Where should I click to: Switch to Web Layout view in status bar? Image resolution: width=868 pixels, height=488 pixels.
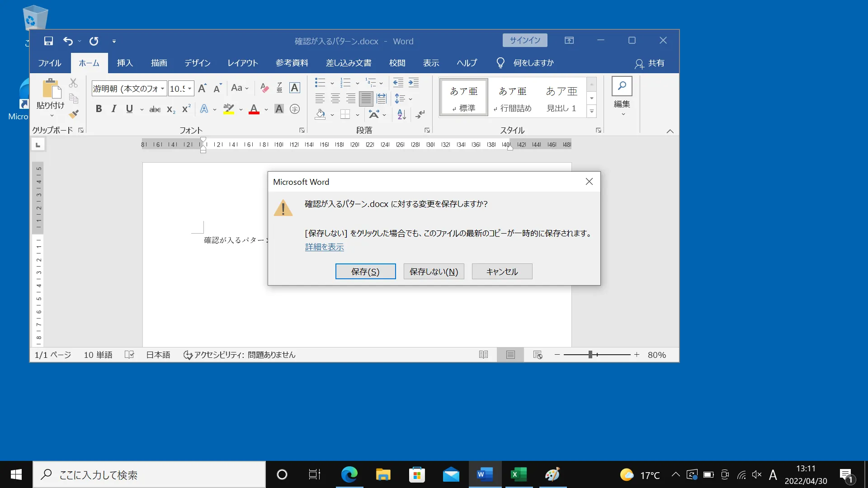(x=538, y=355)
